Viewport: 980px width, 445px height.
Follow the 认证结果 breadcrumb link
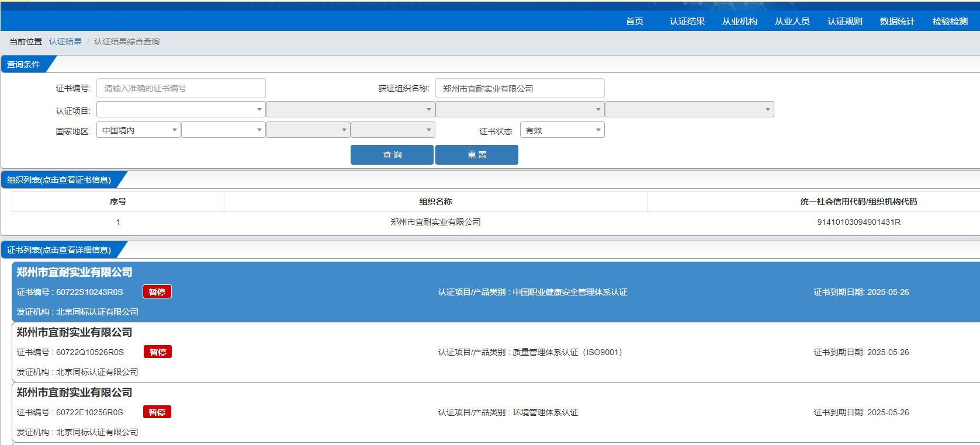pyautogui.click(x=65, y=41)
